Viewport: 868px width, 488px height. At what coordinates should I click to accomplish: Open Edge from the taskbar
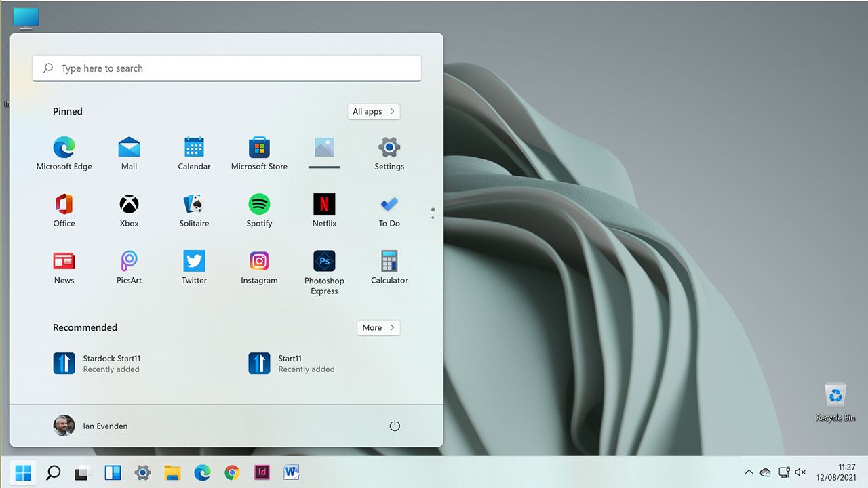click(x=202, y=472)
